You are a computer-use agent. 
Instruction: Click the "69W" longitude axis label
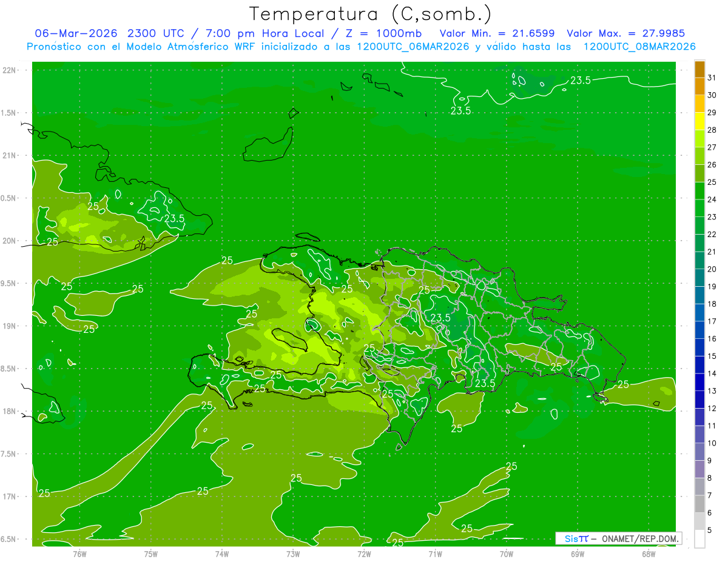pyautogui.click(x=578, y=554)
